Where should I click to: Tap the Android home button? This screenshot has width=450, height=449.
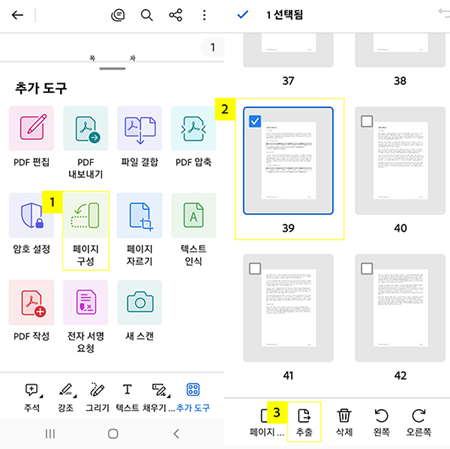click(113, 434)
